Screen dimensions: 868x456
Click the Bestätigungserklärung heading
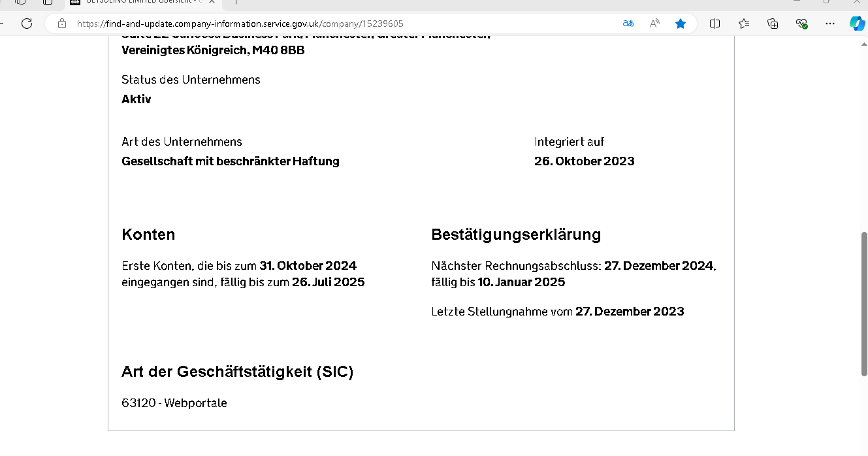pyautogui.click(x=516, y=235)
